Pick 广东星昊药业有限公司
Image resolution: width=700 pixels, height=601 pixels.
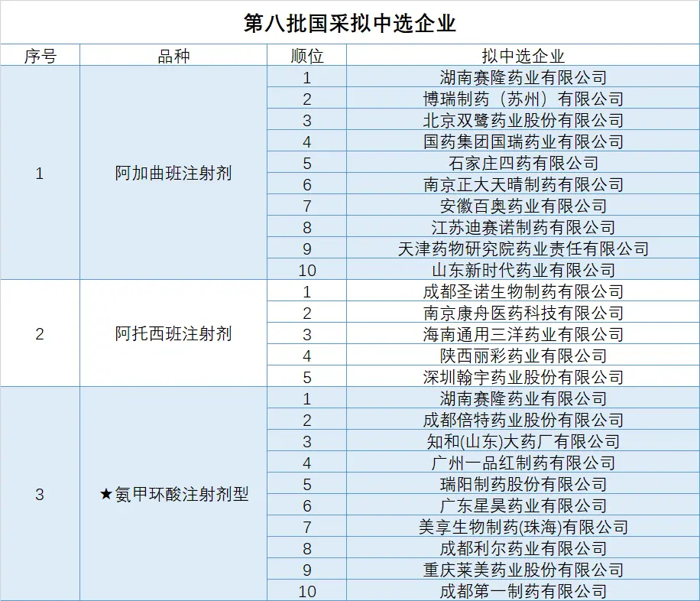click(523, 506)
